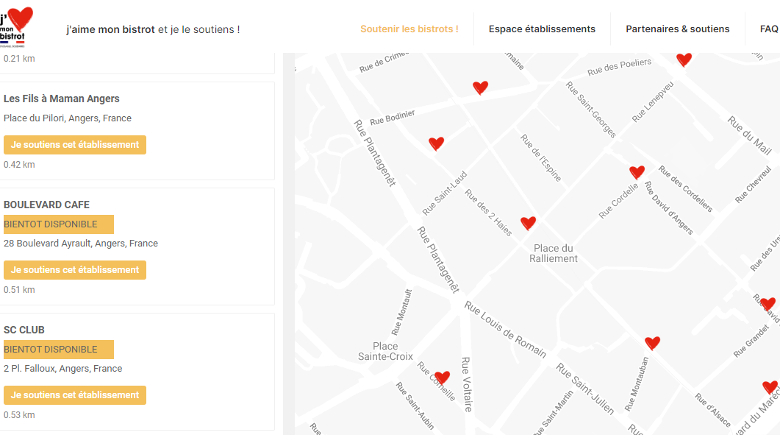The height and width of the screenshot is (440, 780).
Task: Go to Espace établissements
Action: 542,29
